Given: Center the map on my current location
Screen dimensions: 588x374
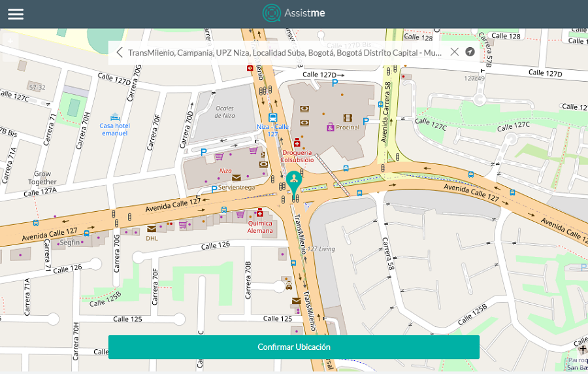Looking at the screenshot, I should click(470, 52).
